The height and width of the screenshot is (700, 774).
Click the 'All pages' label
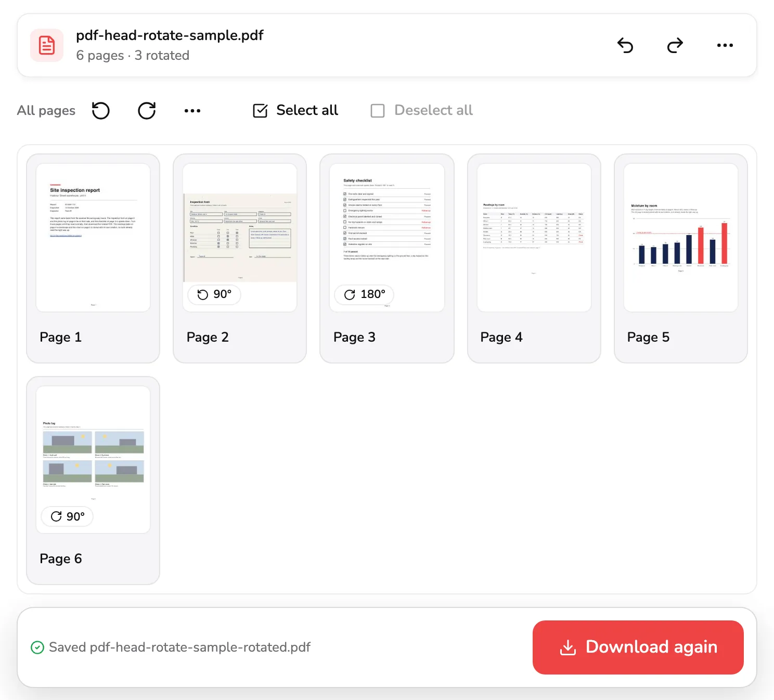pyautogui.click(x=46, y=110)
